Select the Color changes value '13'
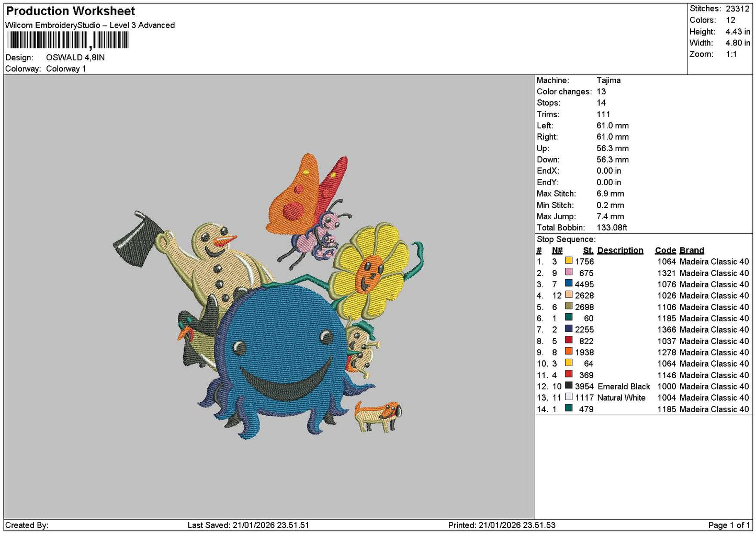756x534 pixels. click(601, 92)
